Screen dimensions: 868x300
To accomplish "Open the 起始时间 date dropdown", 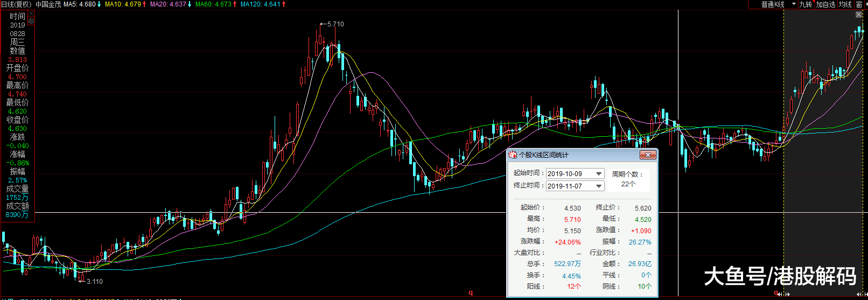I will [x=599, y=174].
